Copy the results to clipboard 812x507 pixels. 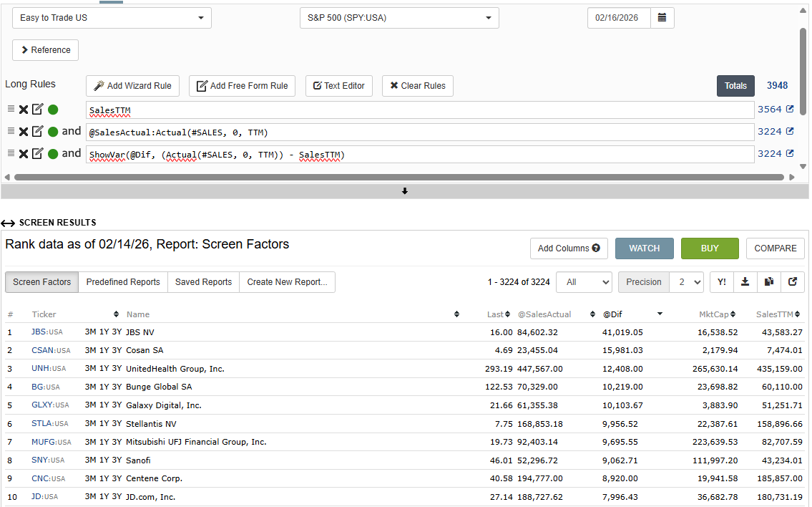click(x=768, y=282)
